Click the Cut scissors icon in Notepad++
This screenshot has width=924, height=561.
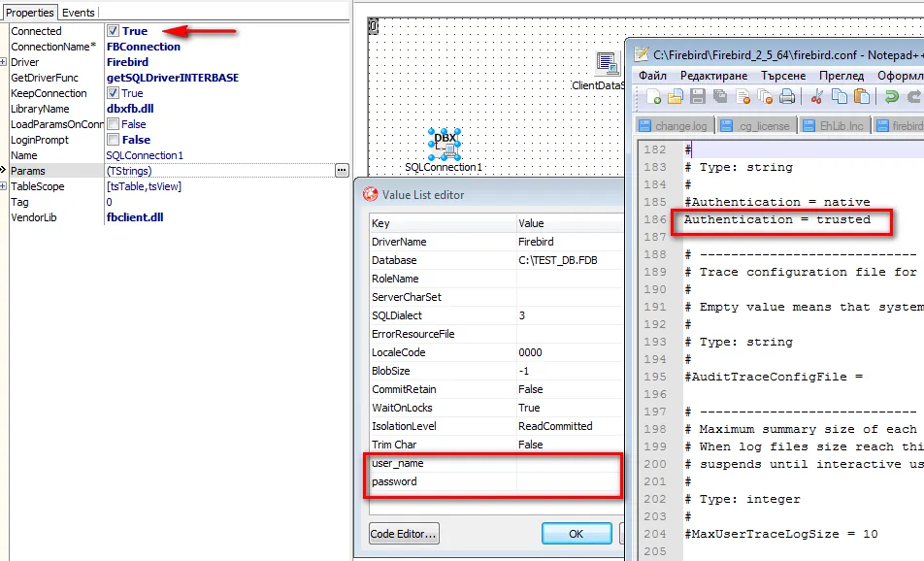click(x=817, y=97)
